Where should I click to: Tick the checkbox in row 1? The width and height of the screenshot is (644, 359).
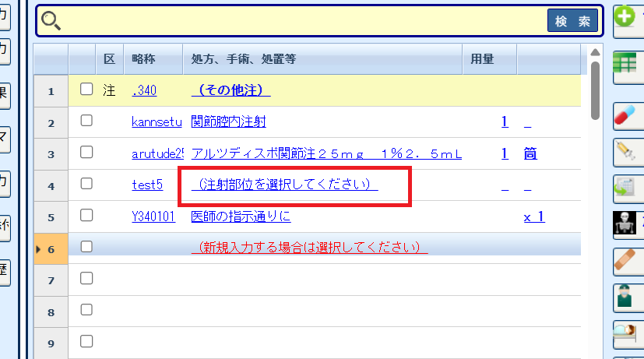coord(86,90)
